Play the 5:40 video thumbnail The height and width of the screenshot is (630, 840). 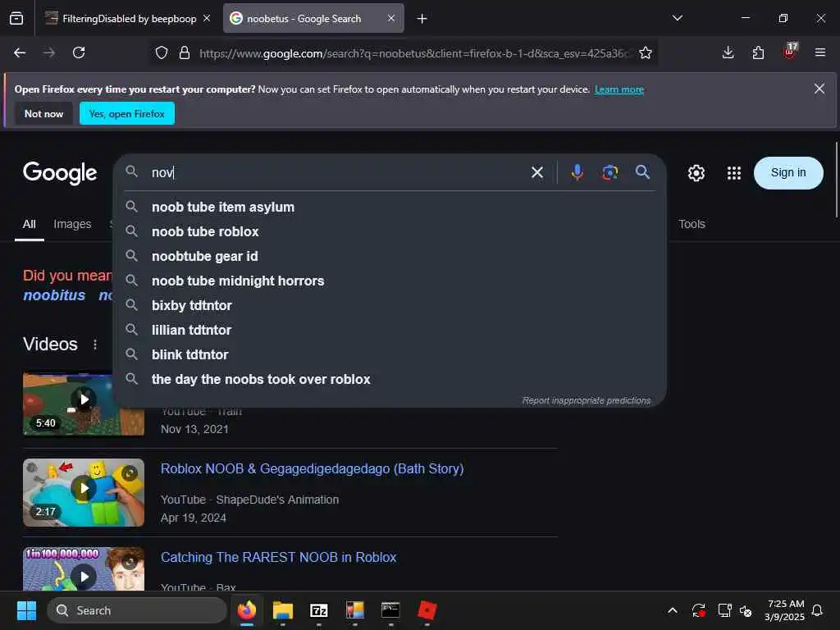[84, 404]
